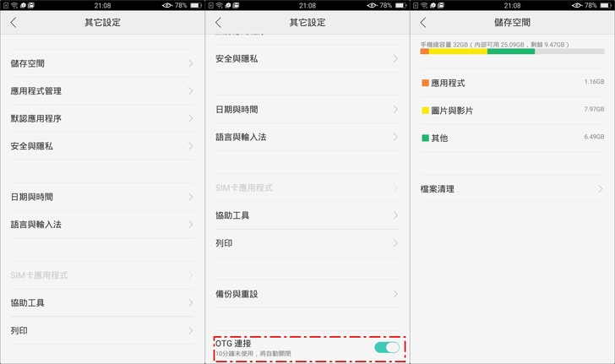Open the 語言與輸入法 chevron on the middle screen

395,137
